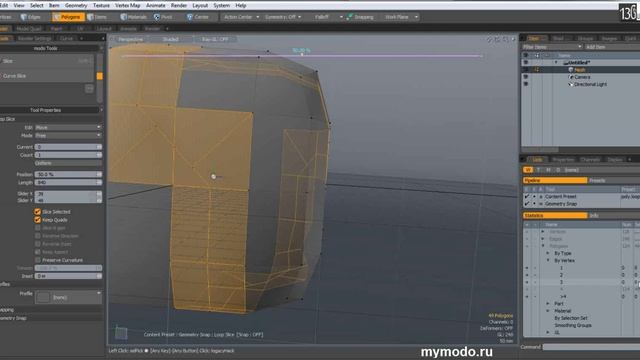Open the Mode dropdown set to Free
This screenshot has height=360, width=640.
pyautogui.click(x=68, y=136)
